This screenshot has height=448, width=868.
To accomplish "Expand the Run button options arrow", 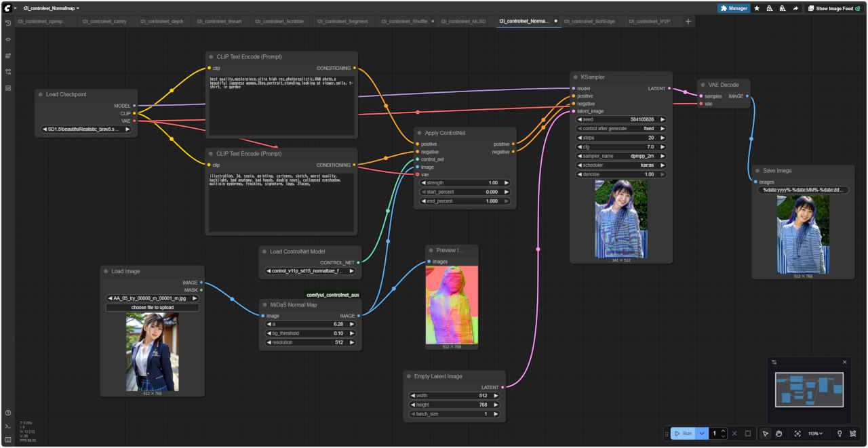I will click(702, 434).
